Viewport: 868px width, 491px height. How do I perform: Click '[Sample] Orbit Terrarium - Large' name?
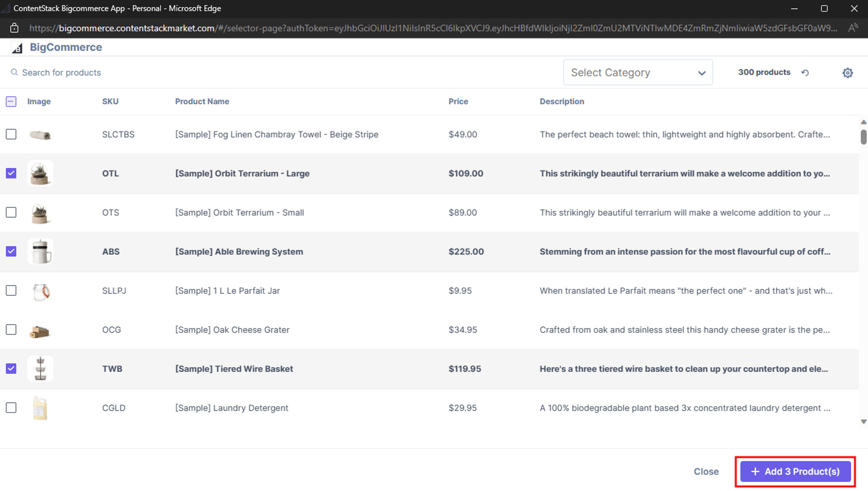(242, 173)
